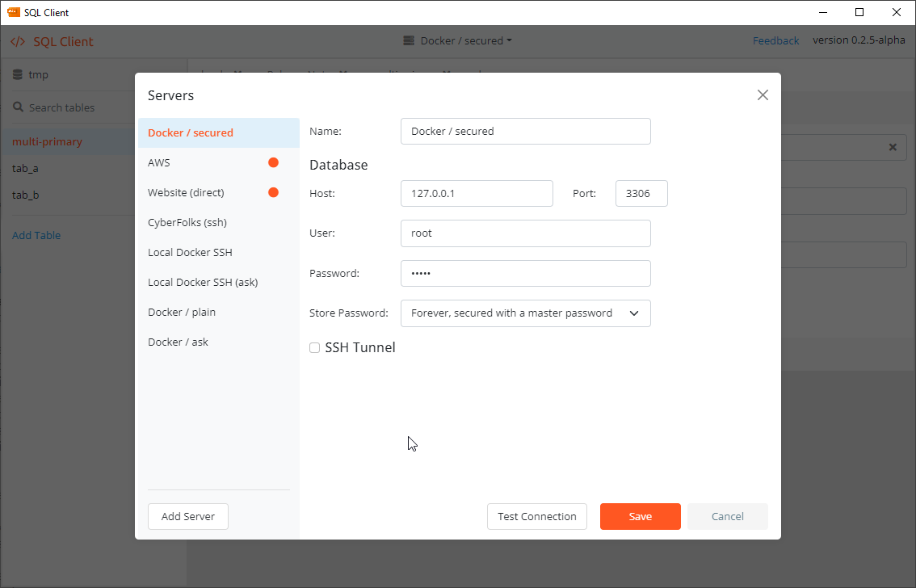This screenshot has width=916, height=588.
Task: Open the Feedback link
Action: pos(775,40)
